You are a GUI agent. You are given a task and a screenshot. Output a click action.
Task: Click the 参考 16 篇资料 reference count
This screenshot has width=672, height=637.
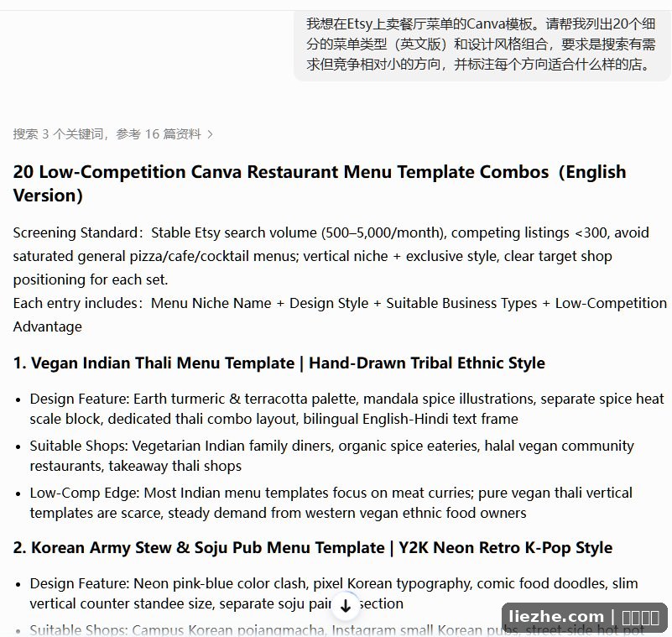tap(159, 134)
